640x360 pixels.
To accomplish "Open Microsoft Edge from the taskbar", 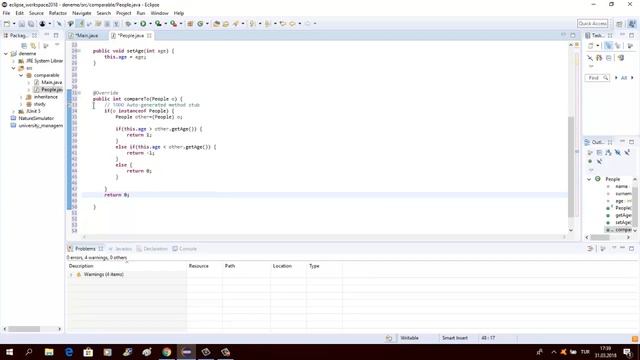I will [x=69, y=352].
